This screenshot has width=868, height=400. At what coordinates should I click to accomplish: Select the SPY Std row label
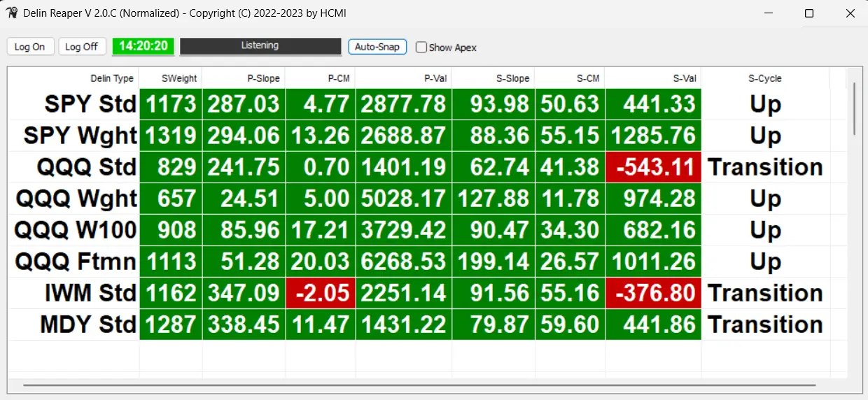tap(90, 104)
